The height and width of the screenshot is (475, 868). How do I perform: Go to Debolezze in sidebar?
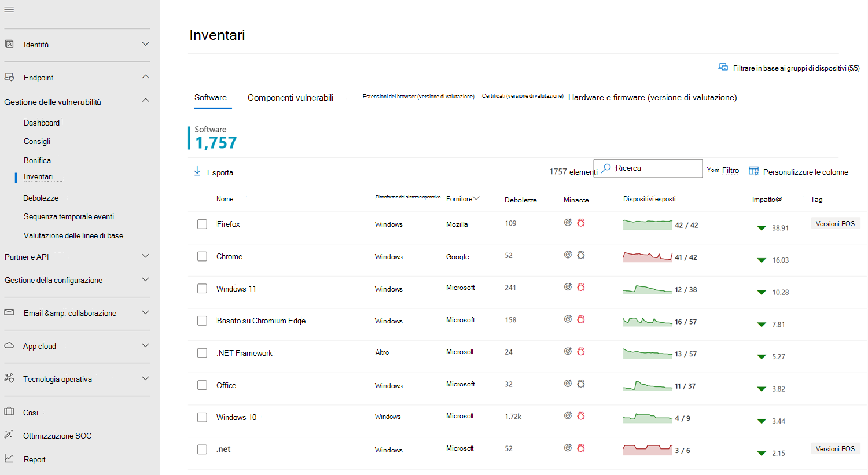(x=41, y=198)
